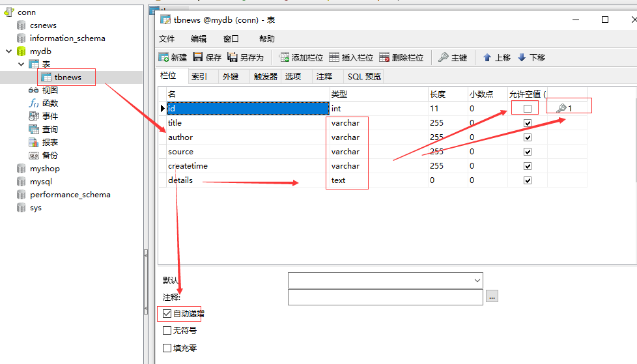Select the createtime field name cell
The width and height of the screenshot is (637, 364).
248,166
